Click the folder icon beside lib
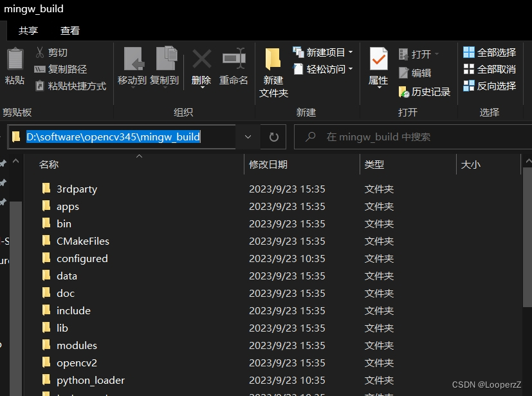This screenshot has width=532, height=396. point(46,327)
